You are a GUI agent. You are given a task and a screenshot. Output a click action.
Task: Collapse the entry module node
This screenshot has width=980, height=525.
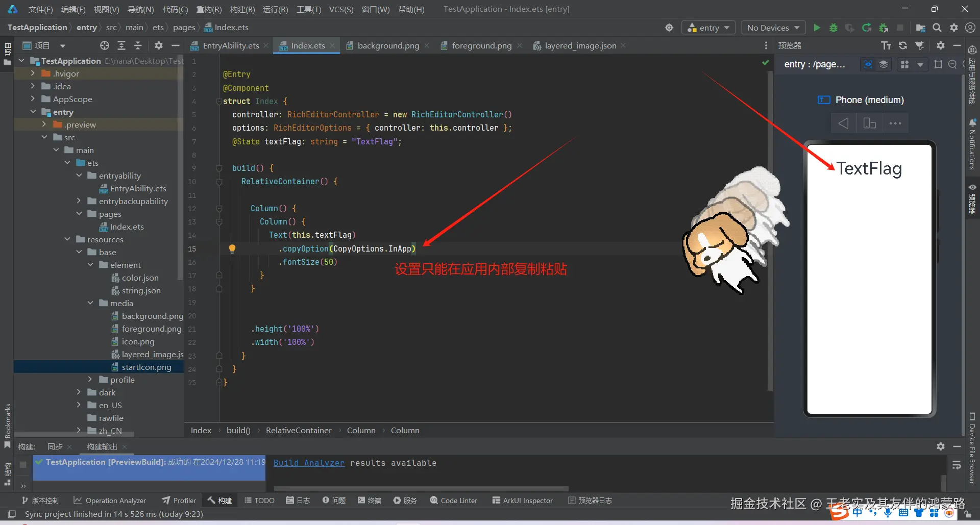[33, 112]
